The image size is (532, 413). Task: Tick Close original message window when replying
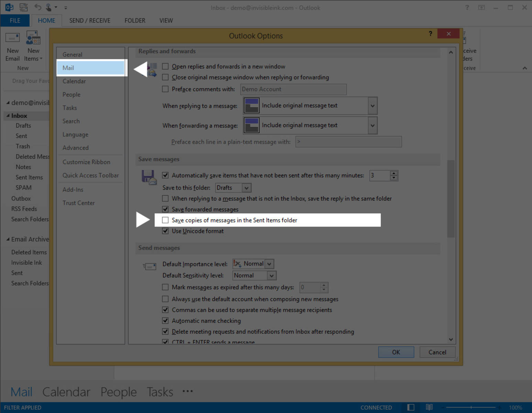[x=165, y=77]
